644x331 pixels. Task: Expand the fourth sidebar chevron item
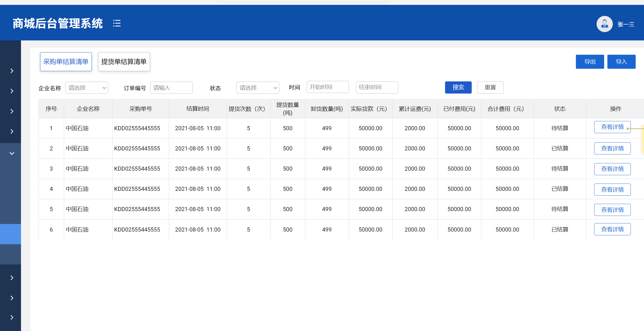tap(12, 131)
